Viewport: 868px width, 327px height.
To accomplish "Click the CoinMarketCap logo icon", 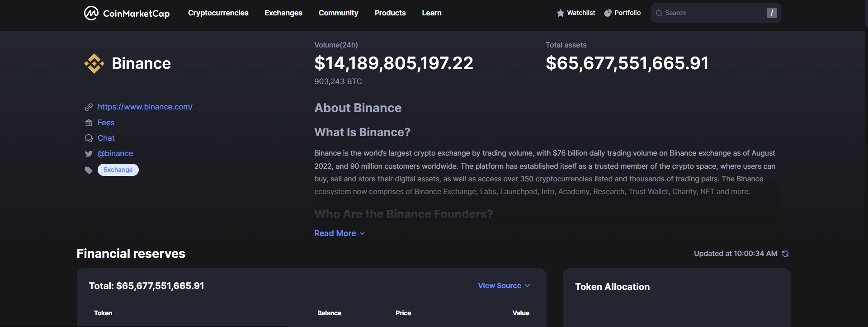I will (91, 13).
